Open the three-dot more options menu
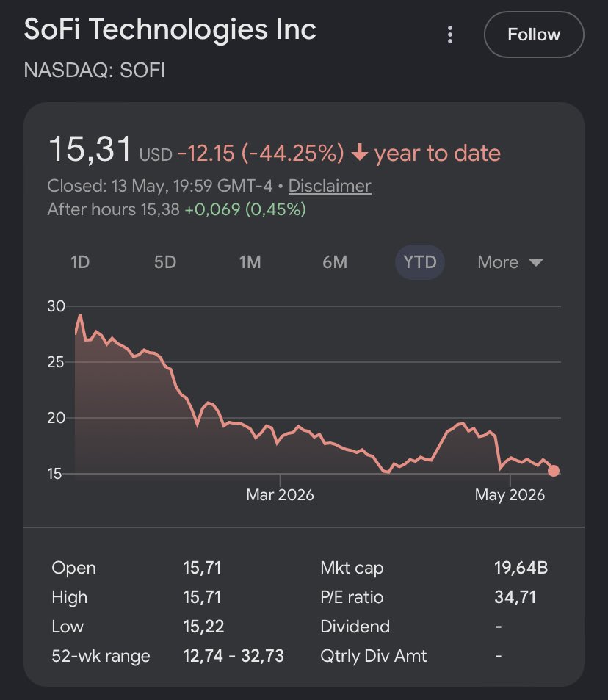This screenshot has height=700, width=608. [450, 35]
